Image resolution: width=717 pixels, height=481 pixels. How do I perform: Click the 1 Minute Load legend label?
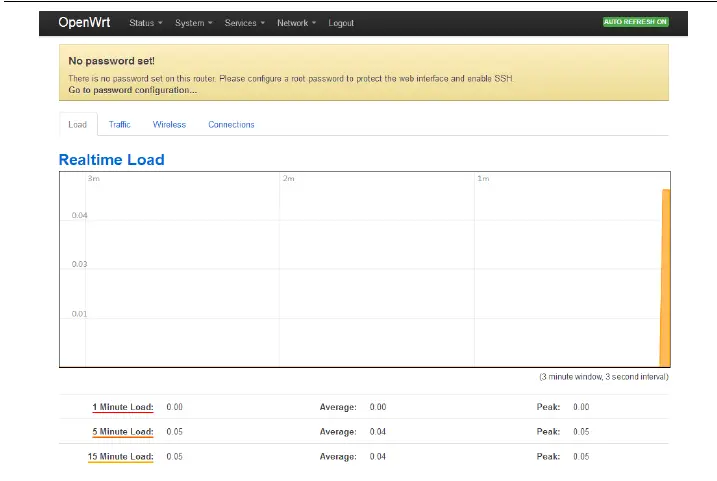tap(123, 407)
